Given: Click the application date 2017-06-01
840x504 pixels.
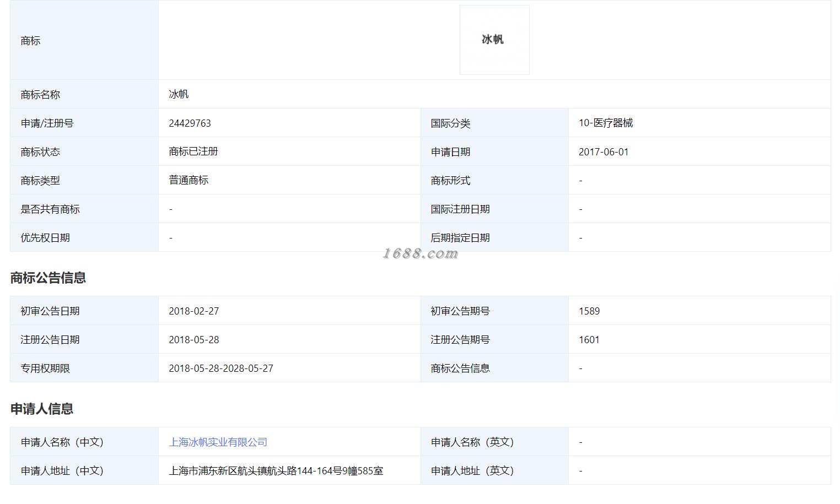Looking at the screenshot, I should (604, 151).
